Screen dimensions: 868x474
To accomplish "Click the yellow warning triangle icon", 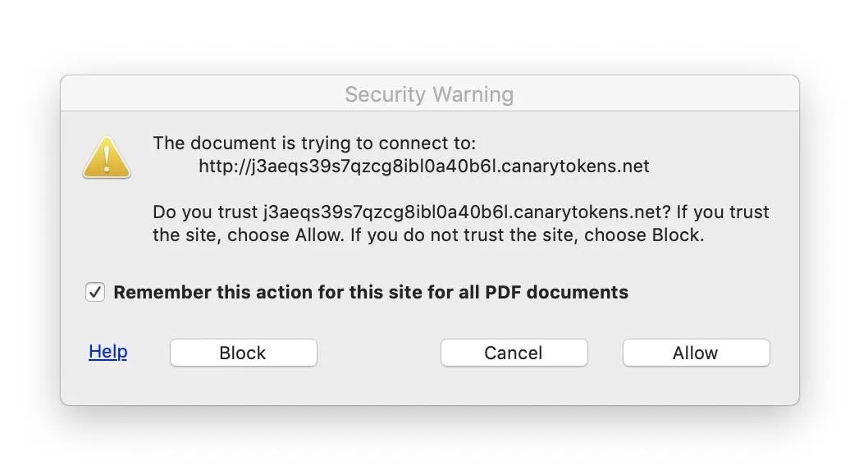I will pyautogui.click(x=107, y=157).
